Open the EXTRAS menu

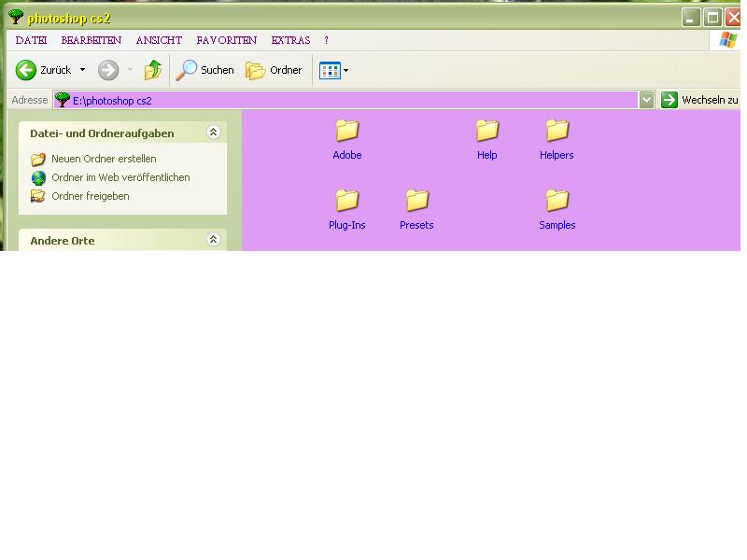(290, 40)
